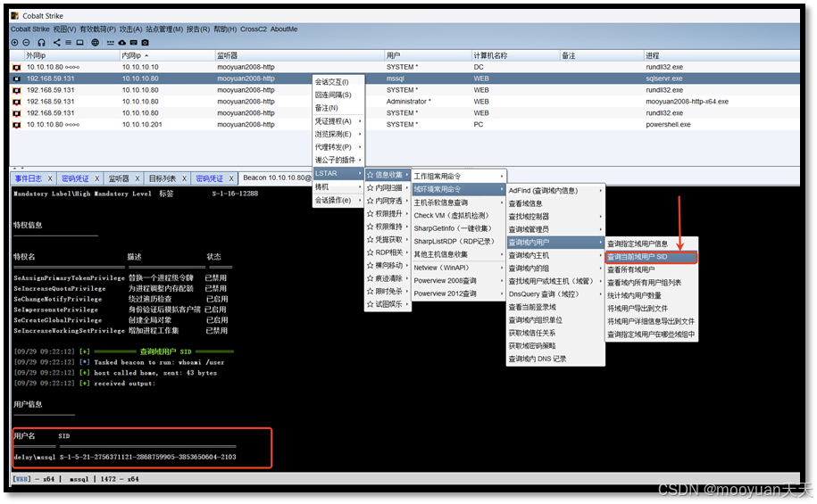Expand AdFind (查询域内信息) submenu
Viewport: 817px width, 504px height.
(x=555, y=191)
